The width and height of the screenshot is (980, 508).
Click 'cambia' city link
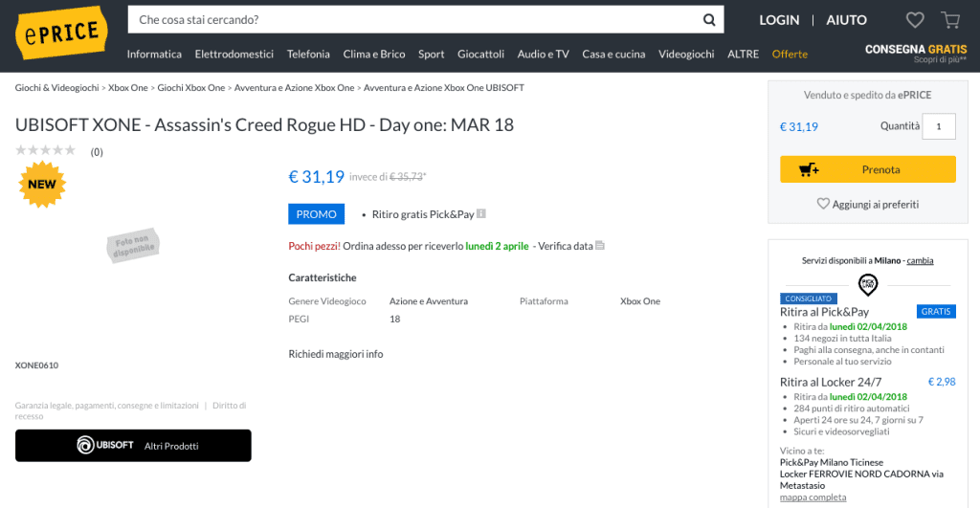click(920, 260)
